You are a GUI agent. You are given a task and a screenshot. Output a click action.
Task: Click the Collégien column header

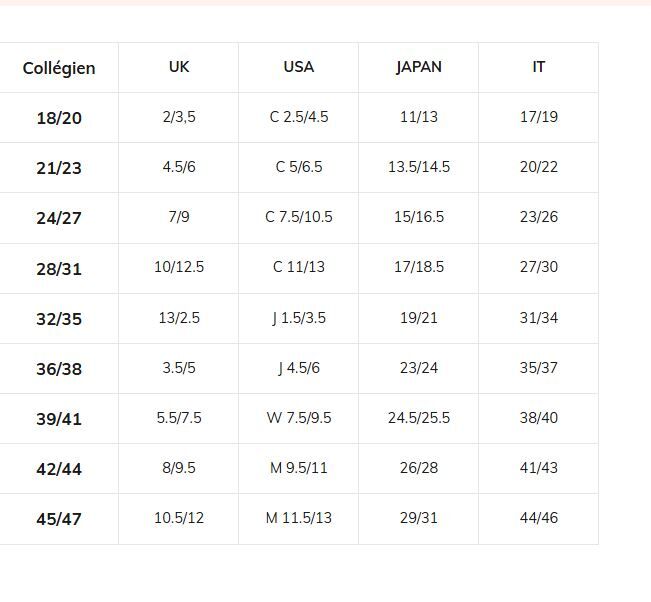[x=59, y=68]
